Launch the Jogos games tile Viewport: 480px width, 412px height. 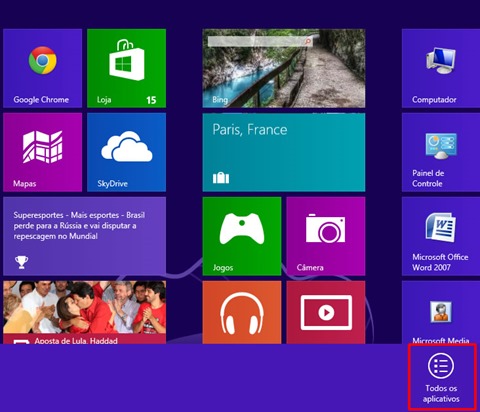tap(242, 236)
